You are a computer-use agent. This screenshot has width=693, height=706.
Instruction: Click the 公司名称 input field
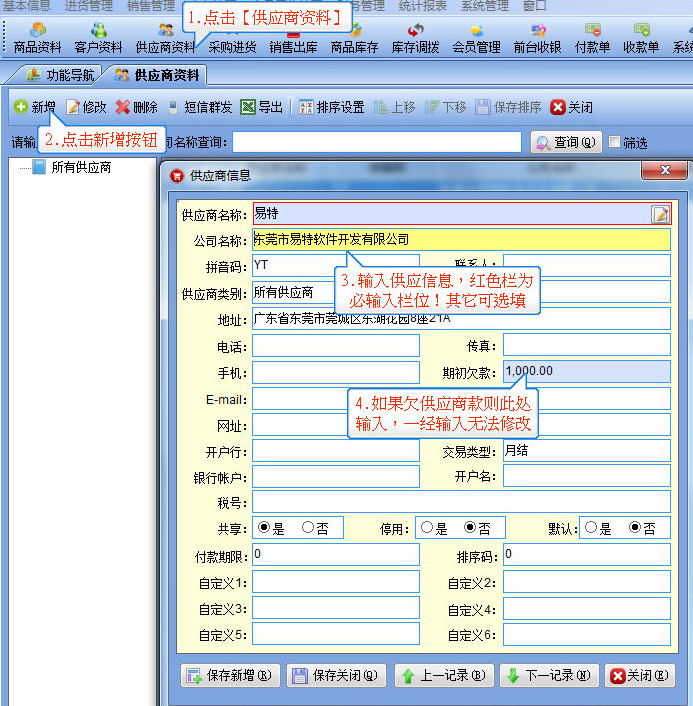coord(461,239)
